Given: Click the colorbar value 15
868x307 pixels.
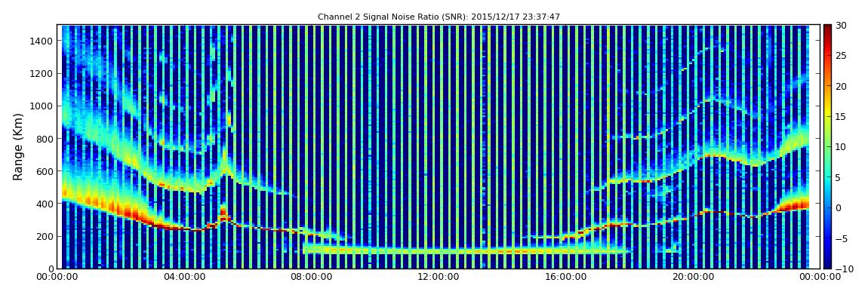Looking at the screenshot, I should pos(841,117).
